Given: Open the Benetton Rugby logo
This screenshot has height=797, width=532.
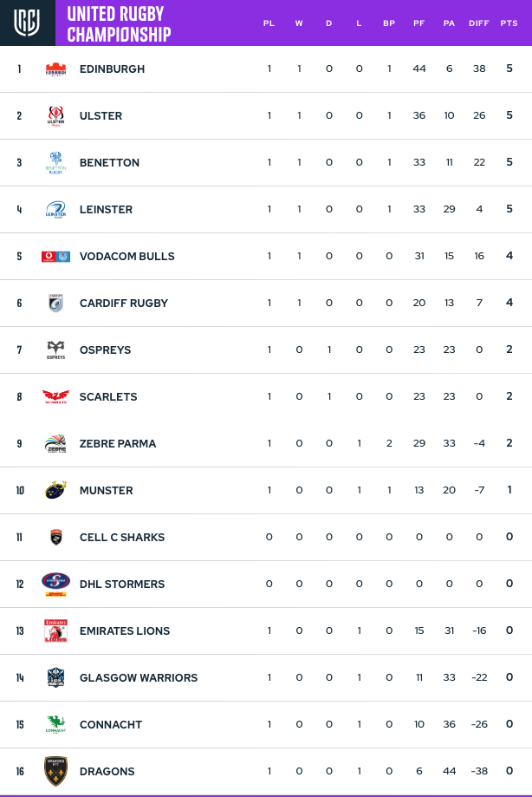Looking at the screenshot, I should click(x=55, y=163).
